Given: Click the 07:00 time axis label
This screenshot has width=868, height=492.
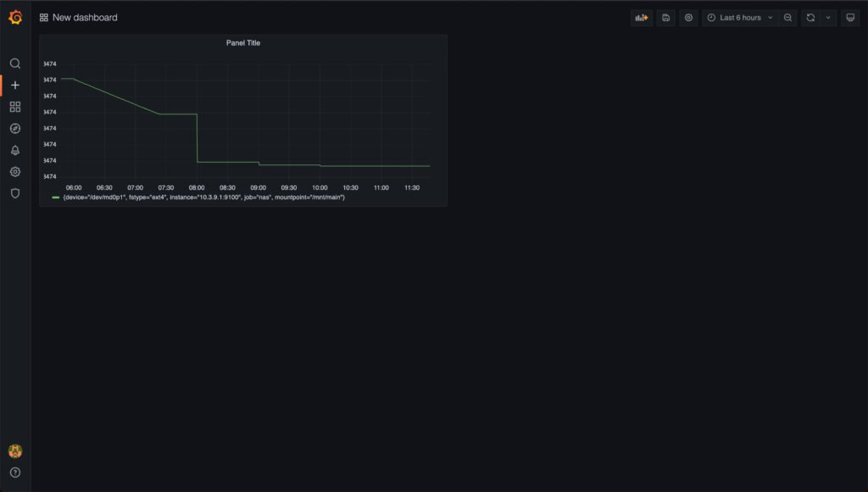Looking at the screenshot, I should (x=135, y=188).
